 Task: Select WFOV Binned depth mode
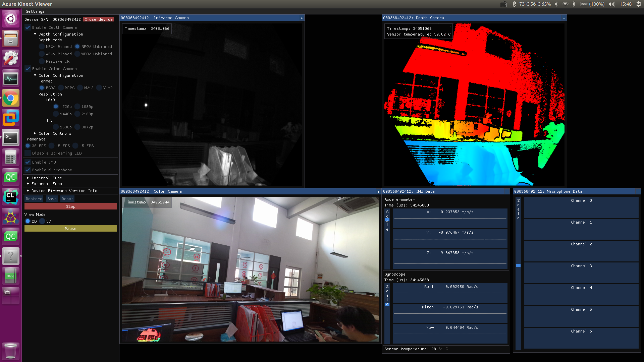42,54
